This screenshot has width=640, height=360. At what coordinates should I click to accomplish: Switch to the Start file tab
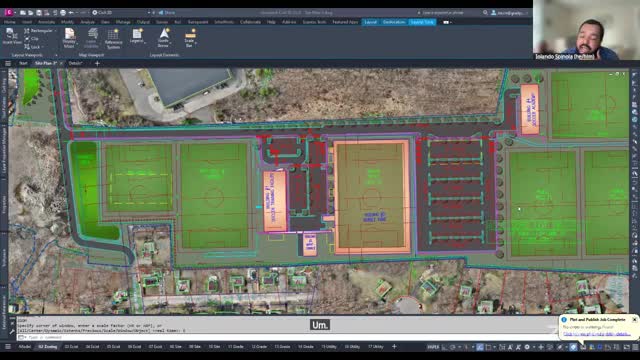[23, 63]
